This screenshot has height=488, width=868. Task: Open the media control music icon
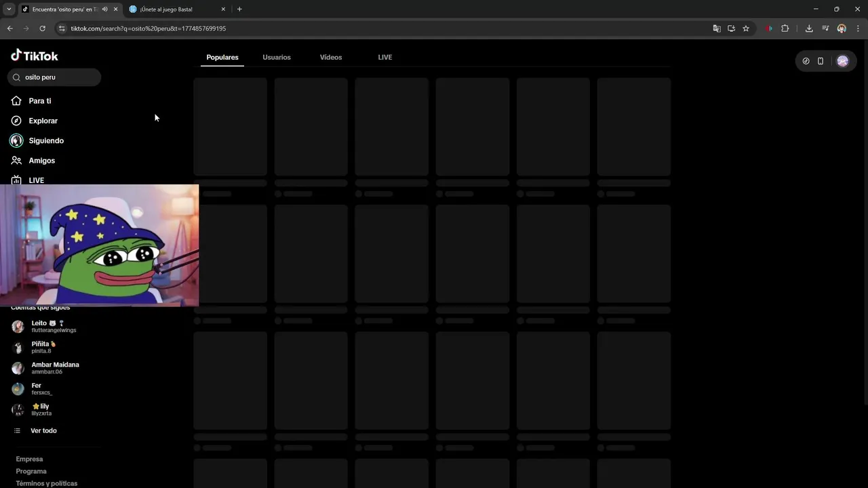(x=825, y=28)
